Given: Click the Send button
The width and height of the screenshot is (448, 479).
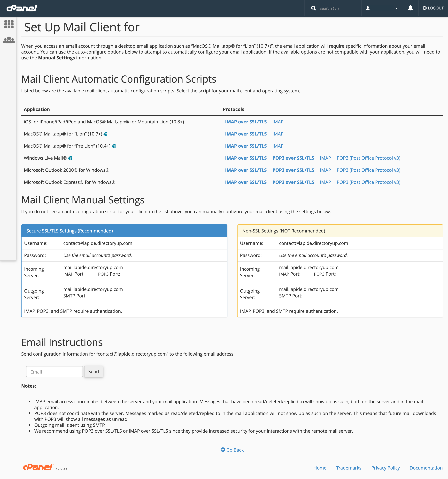Looking at the screenshot, I should (93, 372).
